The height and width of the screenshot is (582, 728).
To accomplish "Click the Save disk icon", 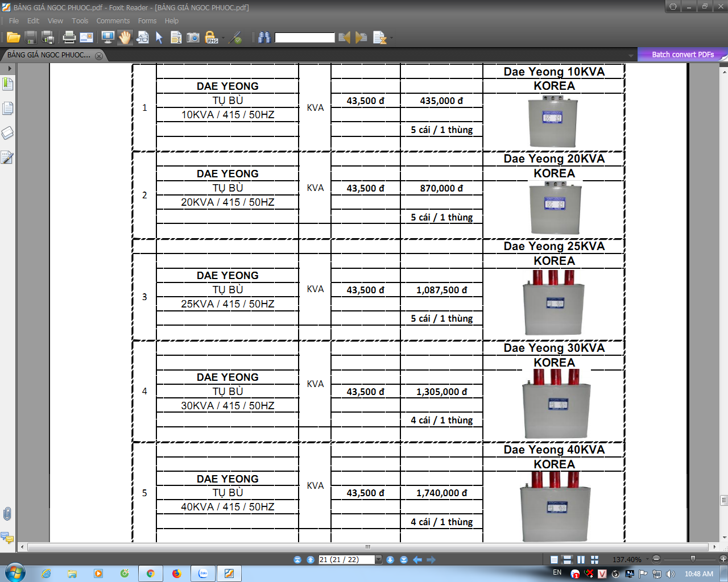I will coord(31,38).
